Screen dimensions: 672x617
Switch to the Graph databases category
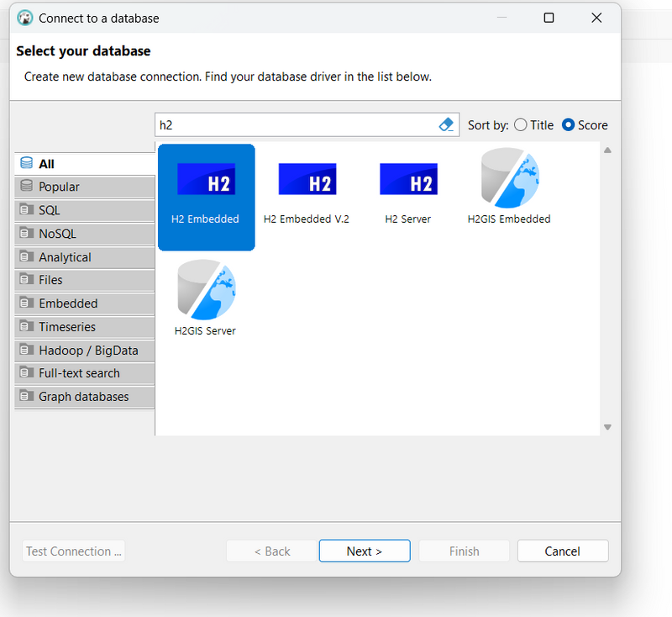[85, 397]
